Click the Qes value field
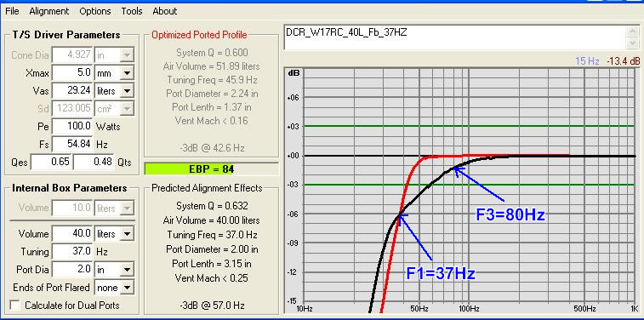 [51, 162]
